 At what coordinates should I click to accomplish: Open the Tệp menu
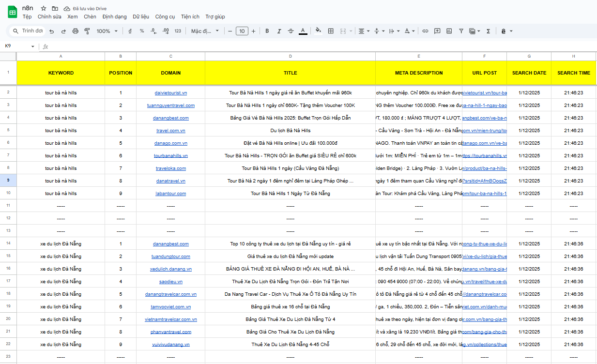coord(27,16)
